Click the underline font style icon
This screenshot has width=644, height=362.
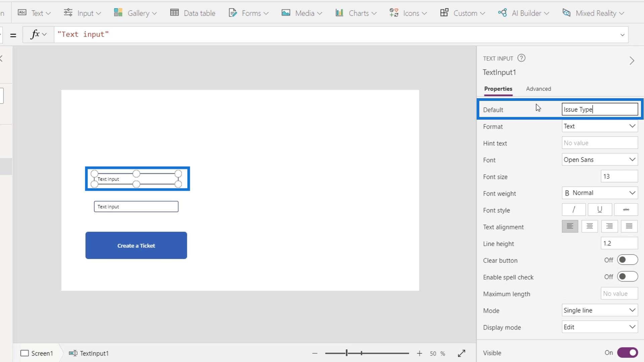click(600, 210)
